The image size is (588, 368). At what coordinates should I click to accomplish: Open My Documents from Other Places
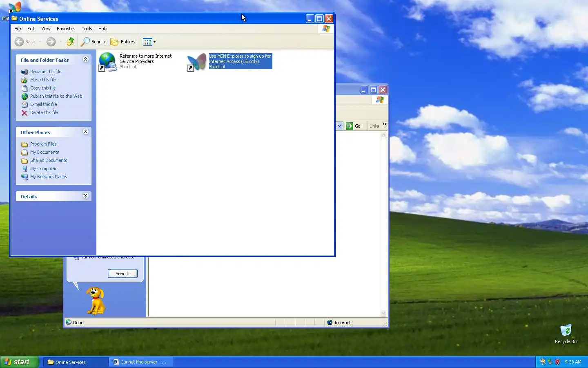coord(45,152)
